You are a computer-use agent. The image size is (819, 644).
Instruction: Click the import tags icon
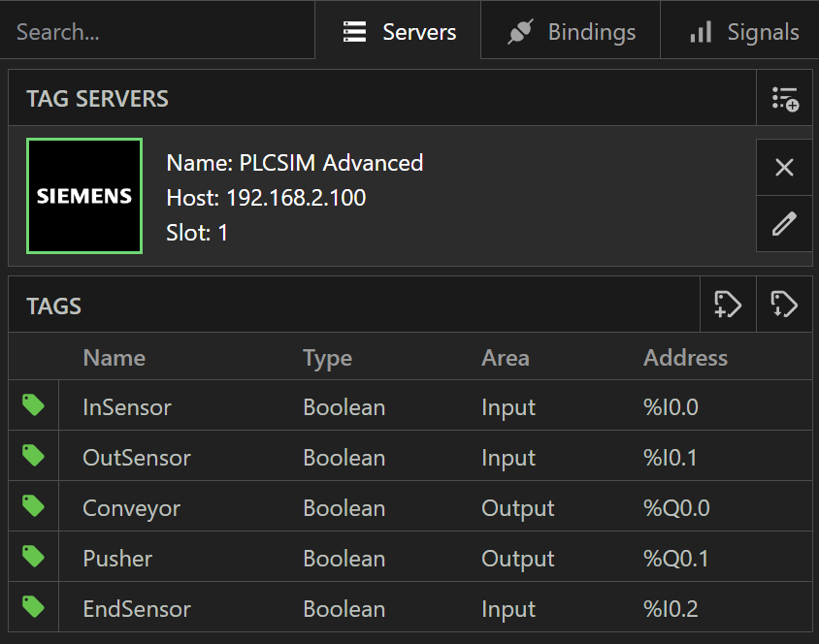coord(784,305)
